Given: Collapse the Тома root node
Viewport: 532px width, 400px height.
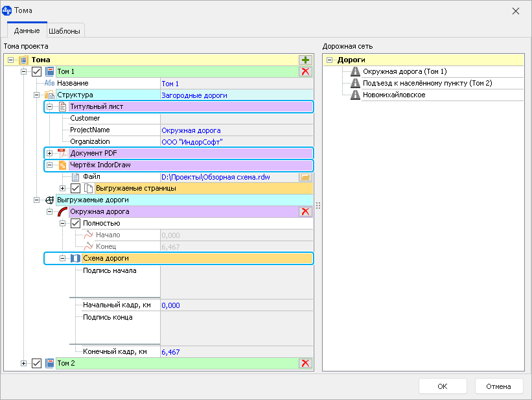Looking at the screenshot, I should (x=11, y=60).
